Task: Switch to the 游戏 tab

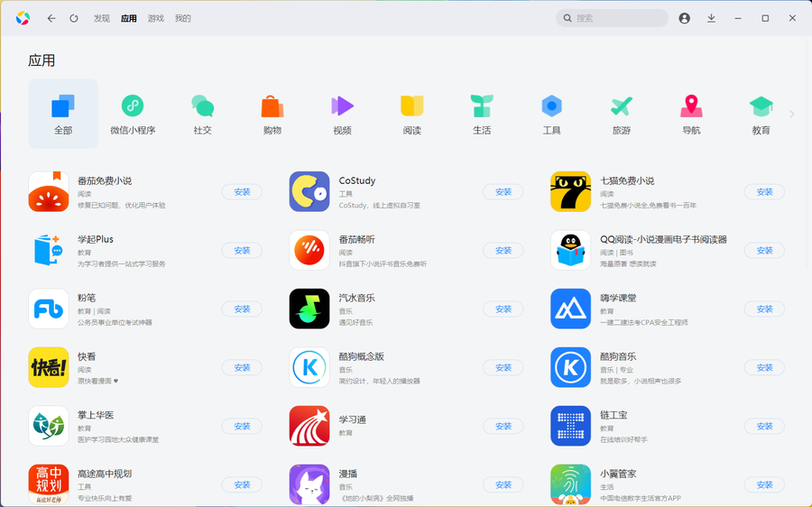Action: coord(156,18)
